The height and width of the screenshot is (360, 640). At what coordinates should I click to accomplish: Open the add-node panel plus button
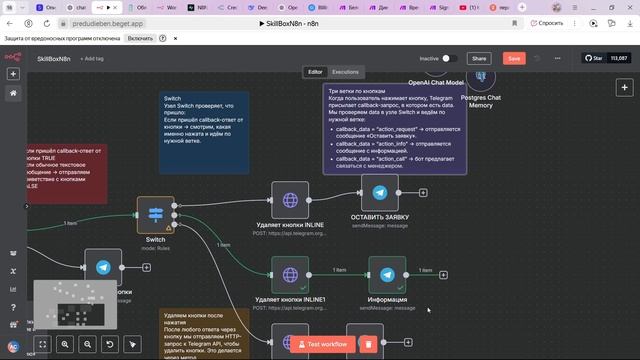coord(624,87)
